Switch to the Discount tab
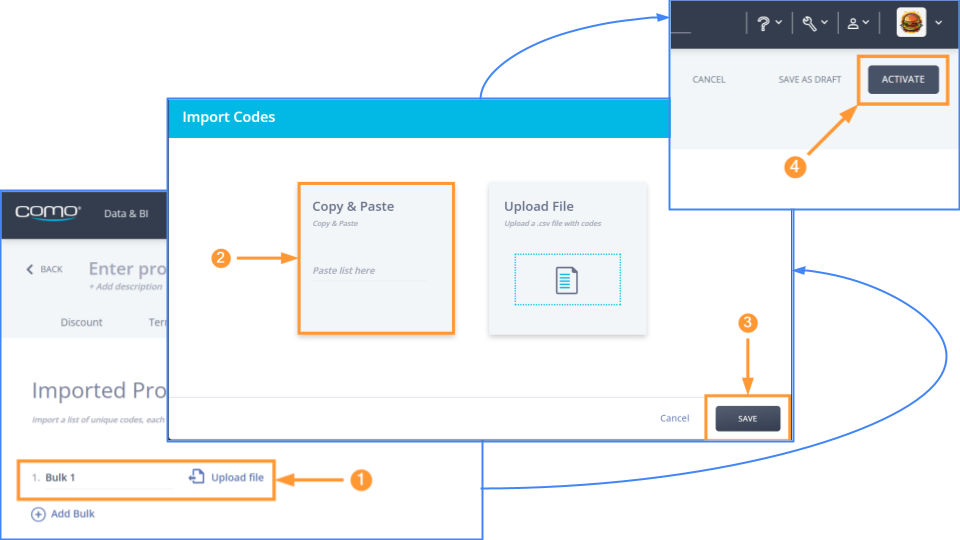This screenshot has height=540, width=960. [x=81, y=322]
